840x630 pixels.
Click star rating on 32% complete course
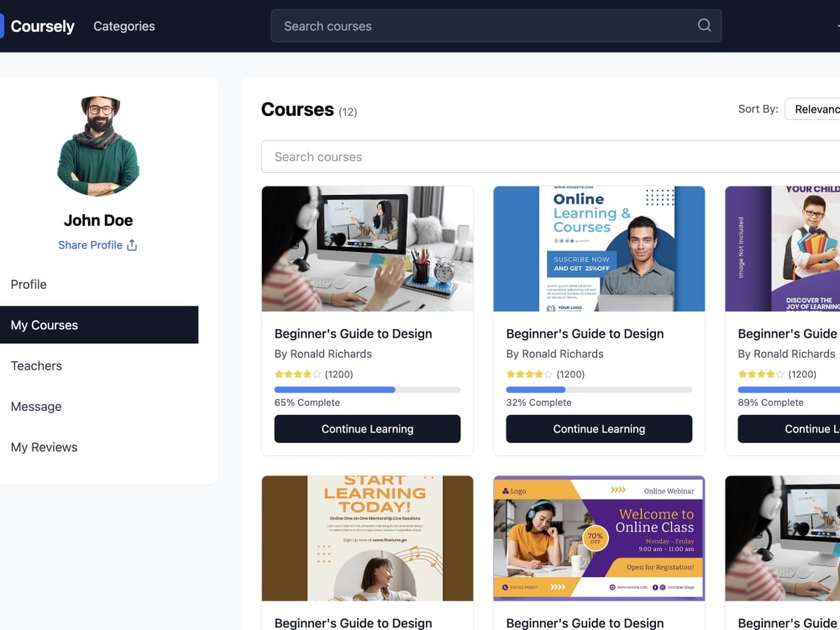tap(528, 374)
